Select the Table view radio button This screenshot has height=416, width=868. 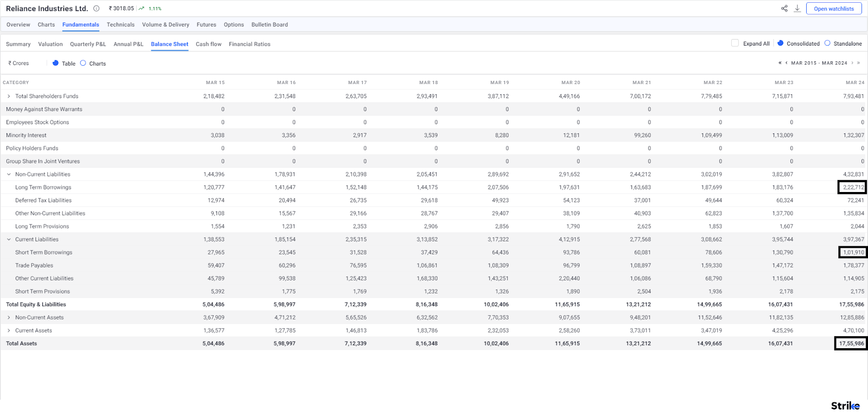(55, 63)
